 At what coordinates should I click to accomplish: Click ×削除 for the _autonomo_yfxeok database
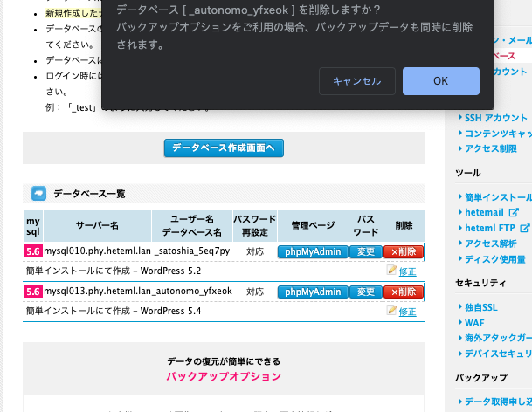coord(403,292)
